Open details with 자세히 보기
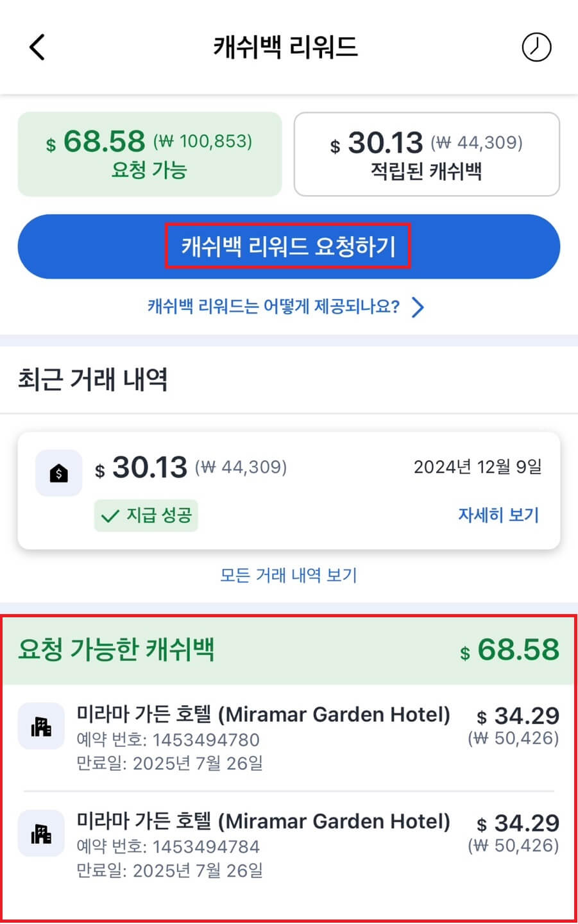The width and height of the screenshot is (578, 924). tap(498, 515)
